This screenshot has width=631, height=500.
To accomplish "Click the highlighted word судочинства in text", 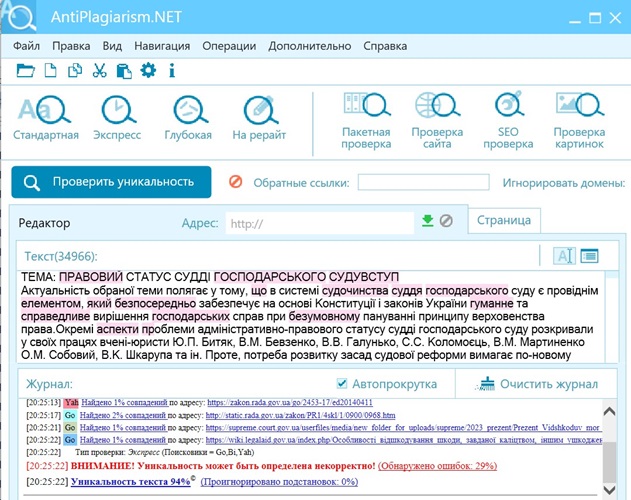I will (x=355, y=290).
